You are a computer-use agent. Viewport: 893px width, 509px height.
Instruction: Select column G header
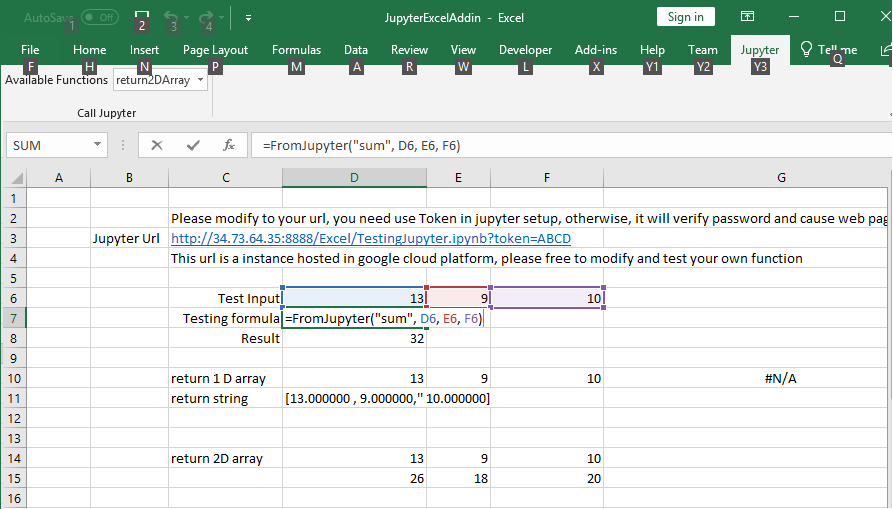pos(781,178)
